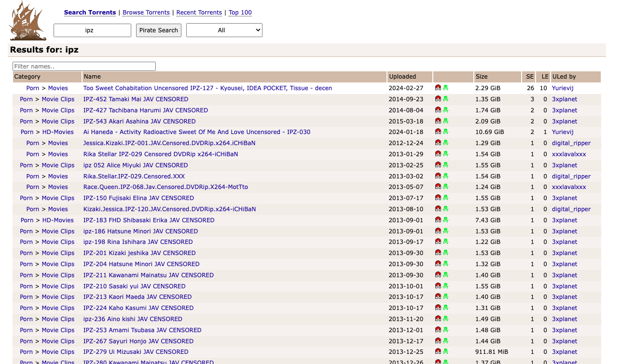Viewport: 621px width, 364px height.
Task: Click HD-Movies category in the 2013-09-01 row
Action: tap(58, 220)
